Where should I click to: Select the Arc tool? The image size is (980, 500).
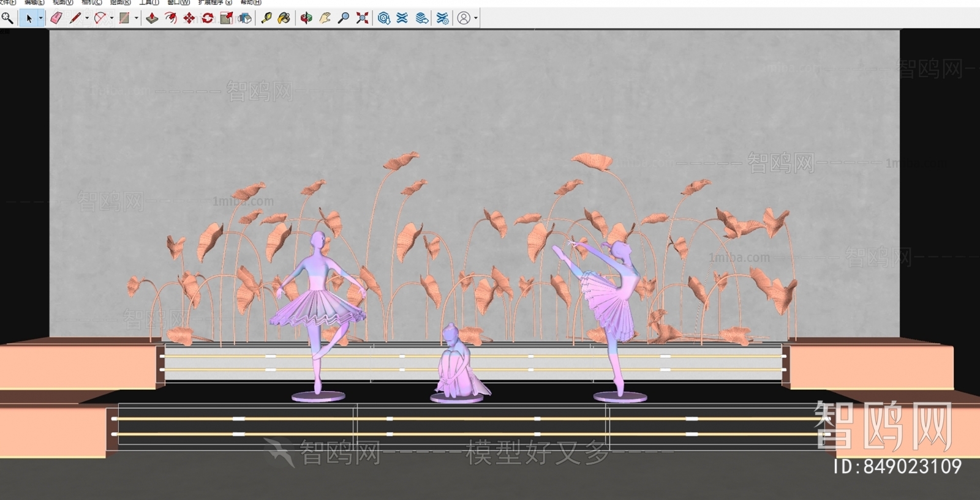click(x=100, y=18)
